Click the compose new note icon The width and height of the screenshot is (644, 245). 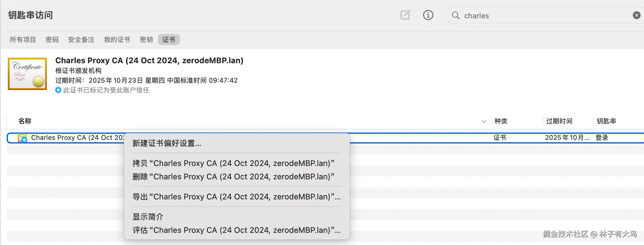coord(405,15)
